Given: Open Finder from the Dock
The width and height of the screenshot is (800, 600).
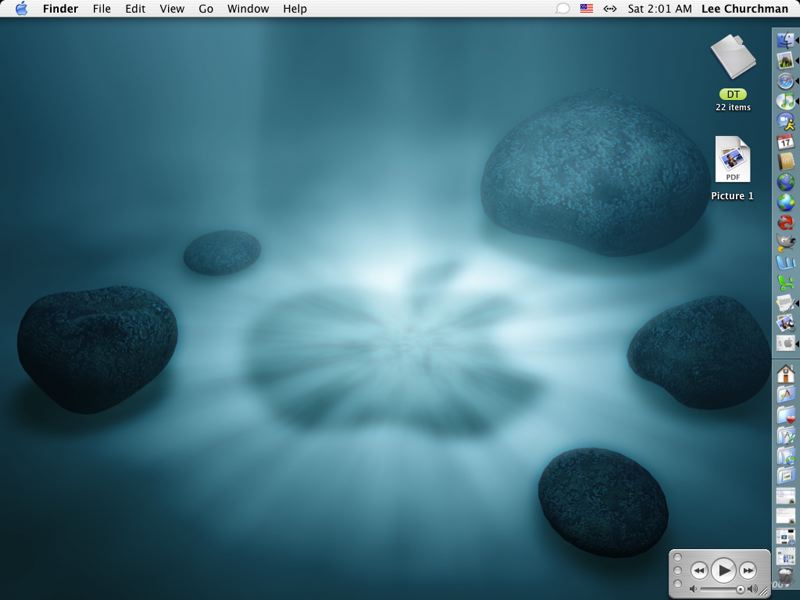Looking at the screenshot, I should [x=786, y=40].
